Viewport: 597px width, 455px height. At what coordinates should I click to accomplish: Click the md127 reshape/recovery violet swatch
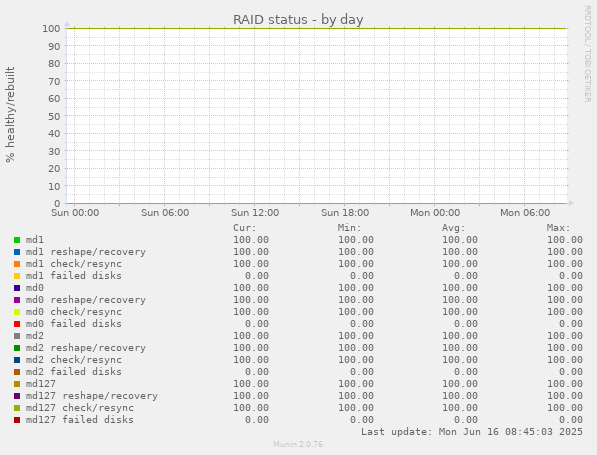tap(17, 396)
